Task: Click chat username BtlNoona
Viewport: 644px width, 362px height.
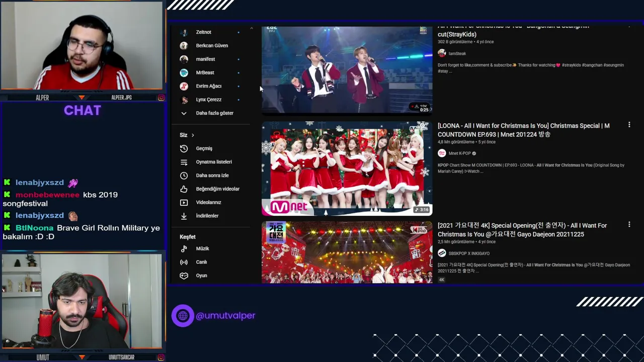Action: [x=34, y=228]
